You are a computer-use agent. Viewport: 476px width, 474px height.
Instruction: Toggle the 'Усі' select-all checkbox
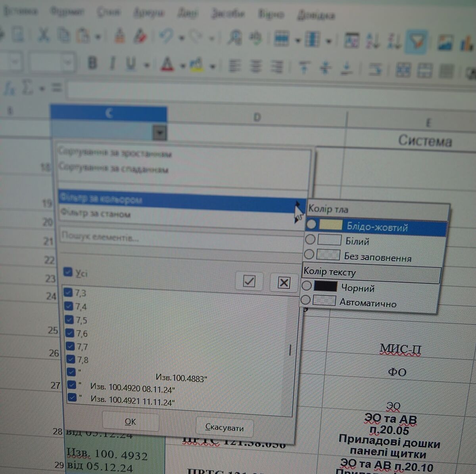click(68, 272)
